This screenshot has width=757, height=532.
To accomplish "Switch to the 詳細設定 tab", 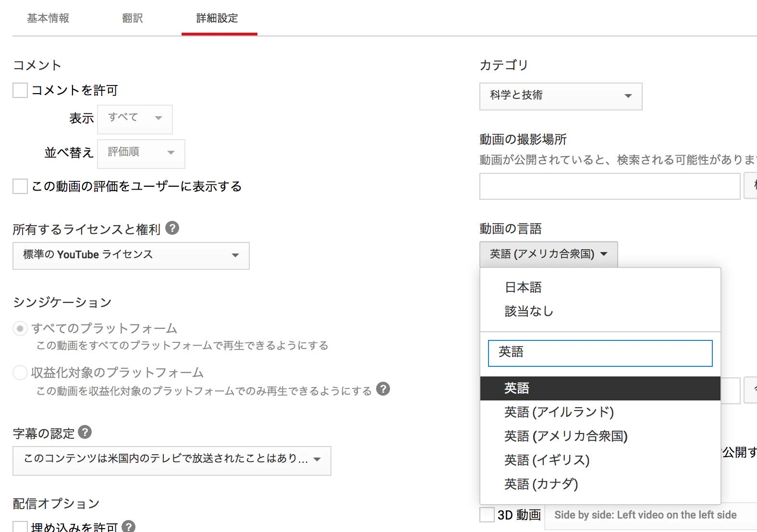I will click(x=217, y=18).
